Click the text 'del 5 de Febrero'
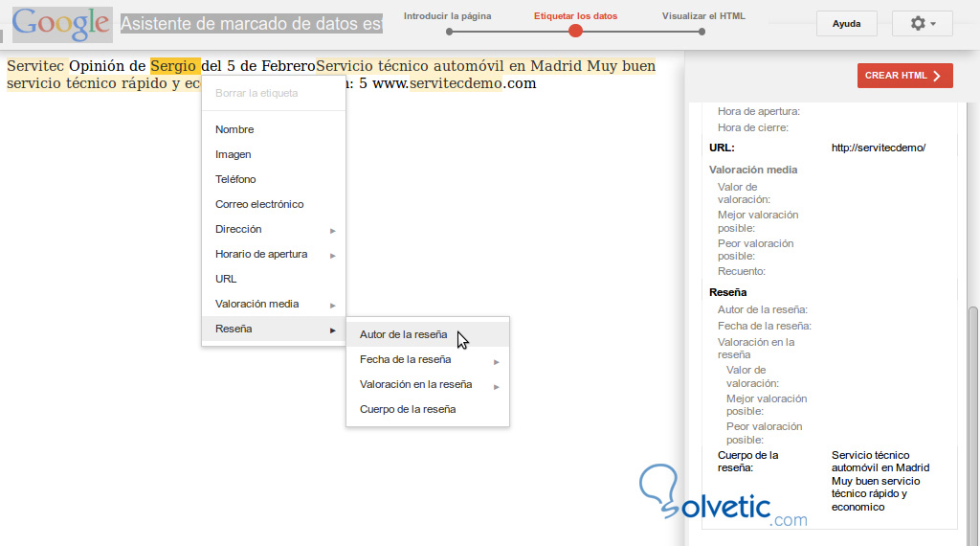980x546 pixels. pos(258,66)
